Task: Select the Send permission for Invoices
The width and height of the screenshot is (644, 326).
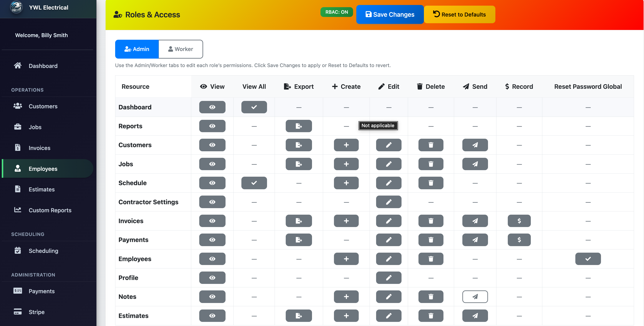Action: coord(475,221)
